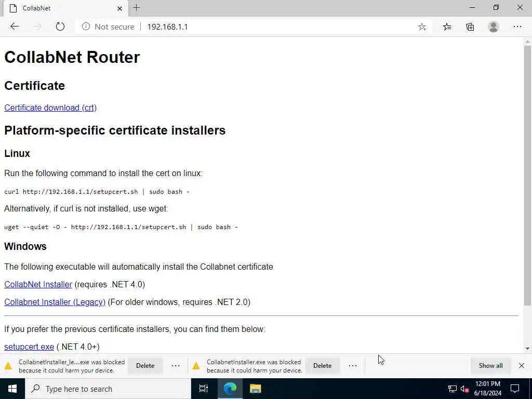This screenshot has width=532, height=399.
Task: Click the Microsoft Edge taskbar icon
Action: pyautogui.click(x=230, y=389)
